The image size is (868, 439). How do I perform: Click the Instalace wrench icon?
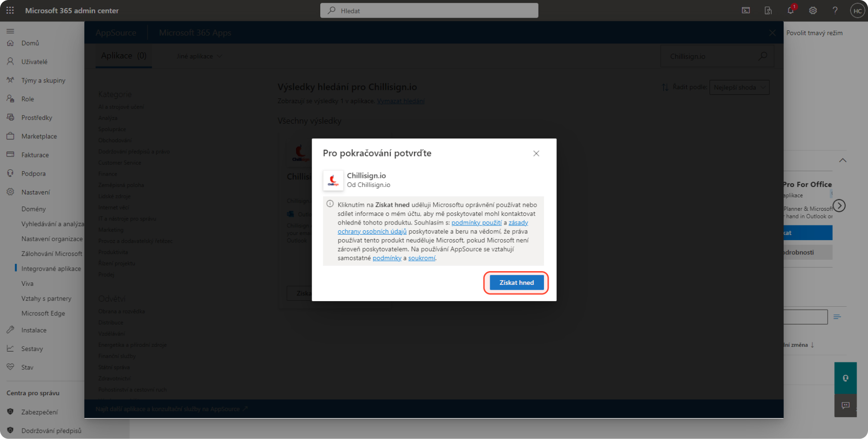tap(10, 330)
